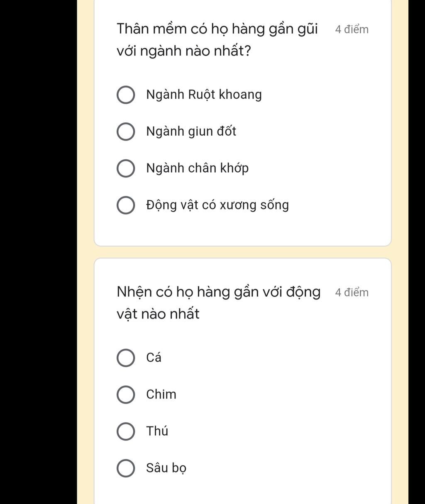
Task: Click the 'Ngành Ruột khoang' option text
Action: [x=204, y=95]
